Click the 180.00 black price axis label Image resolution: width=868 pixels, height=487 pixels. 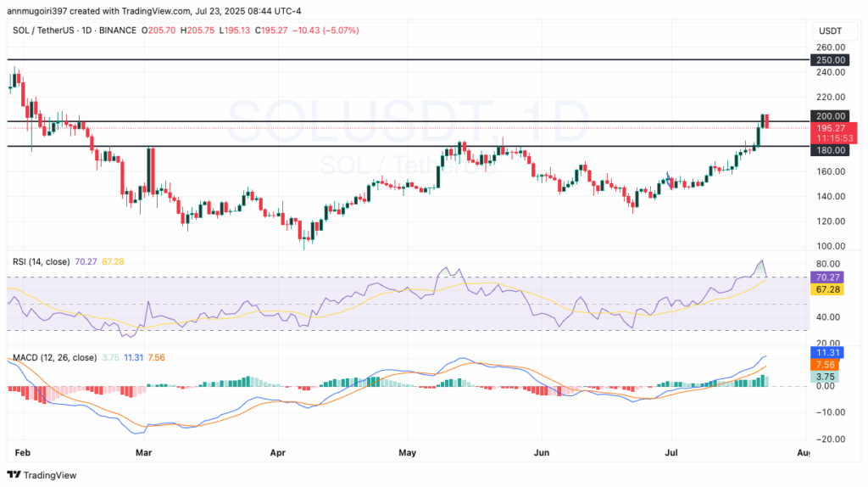829,150
